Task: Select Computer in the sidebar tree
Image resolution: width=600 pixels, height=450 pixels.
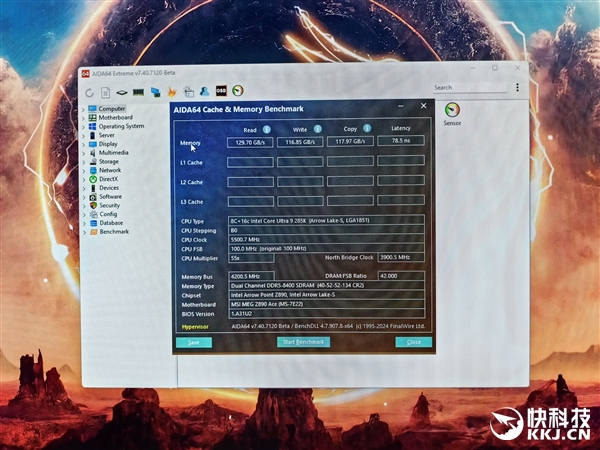Action: [111, 108]
